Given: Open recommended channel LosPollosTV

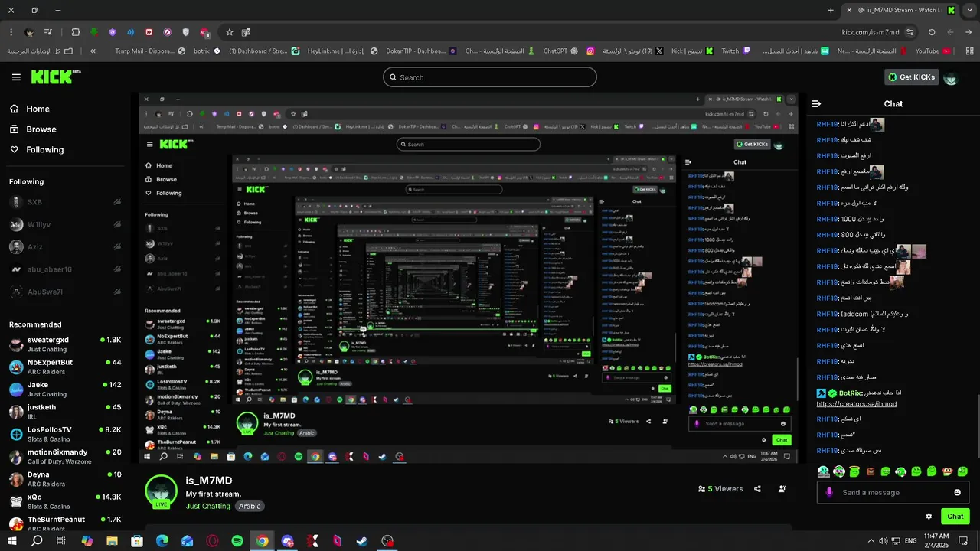Looking at the screenshot, I should click(x=65, y=434).
